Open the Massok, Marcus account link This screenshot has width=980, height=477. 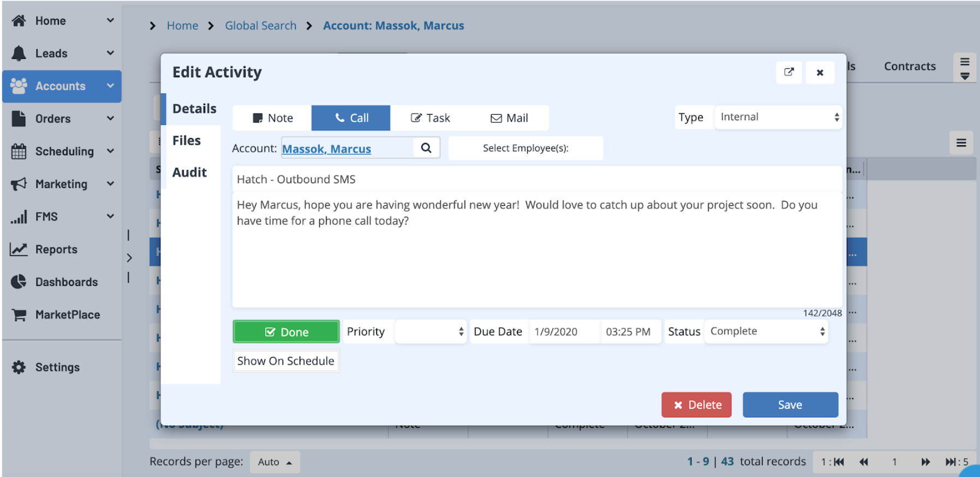coord(326,149)
